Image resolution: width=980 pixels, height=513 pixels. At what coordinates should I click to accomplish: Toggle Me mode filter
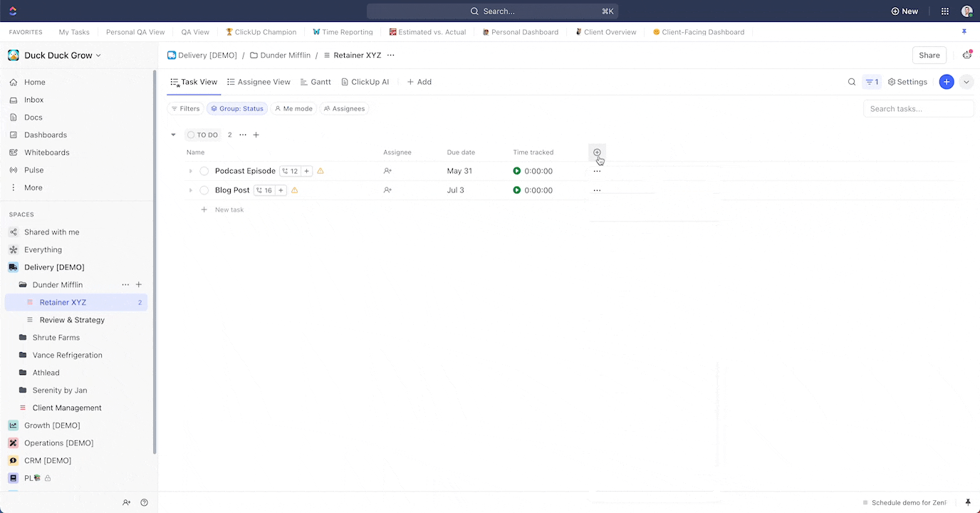tap(293, 109)
